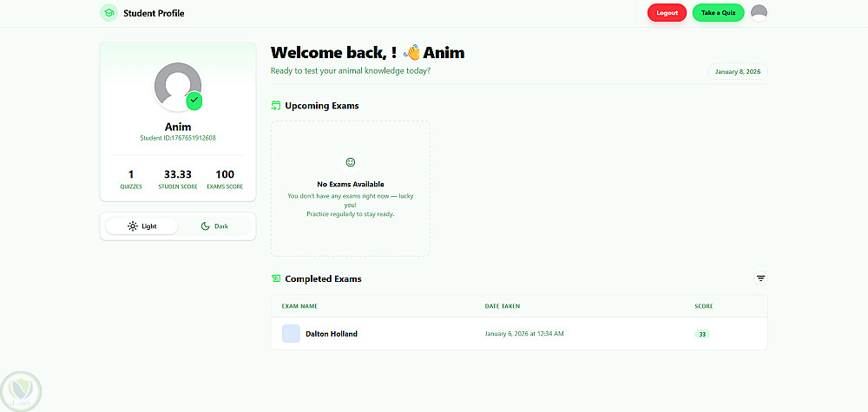Click the Completed Exams section icon
Viewport: 868px width, 412px height.
276,278
